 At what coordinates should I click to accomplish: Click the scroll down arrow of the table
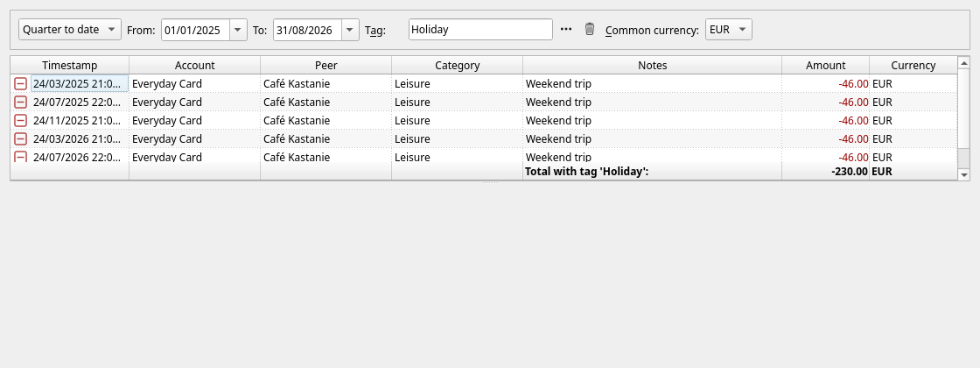pyautogui.click(x=963, y=174)
